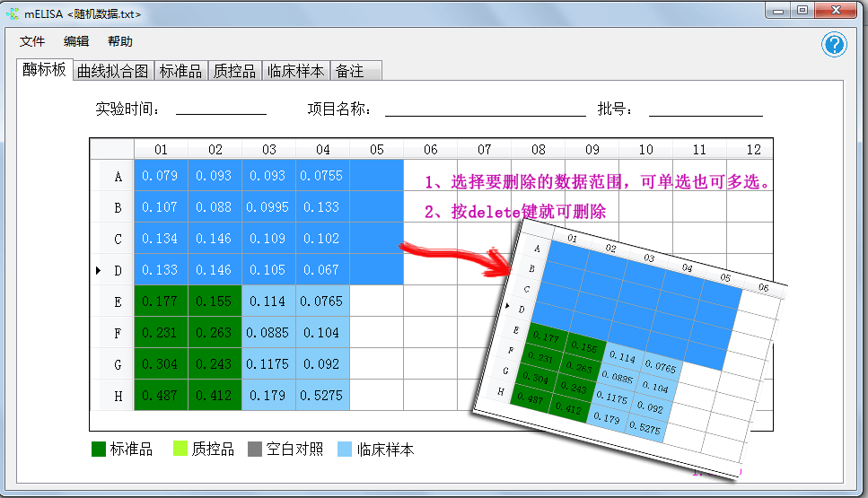Click cell C01 with value 0.134
The image size is (868, 498).
point(161,239)
